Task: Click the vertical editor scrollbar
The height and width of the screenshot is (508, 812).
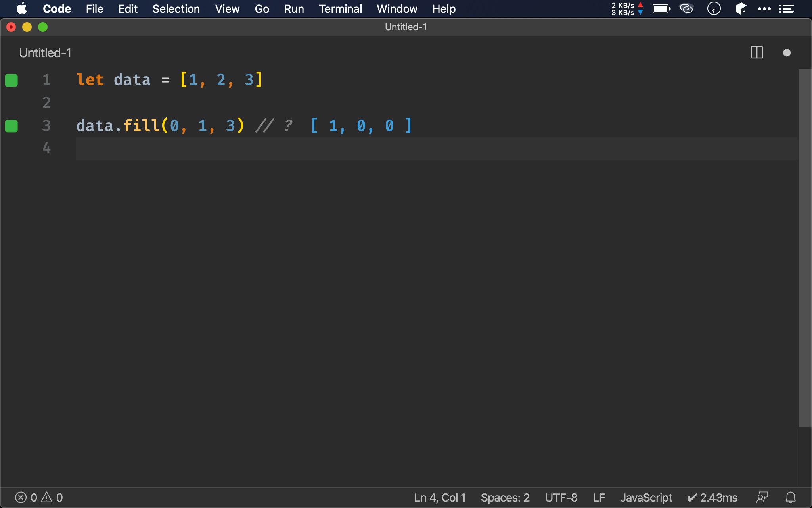Action: coord(804,248)
